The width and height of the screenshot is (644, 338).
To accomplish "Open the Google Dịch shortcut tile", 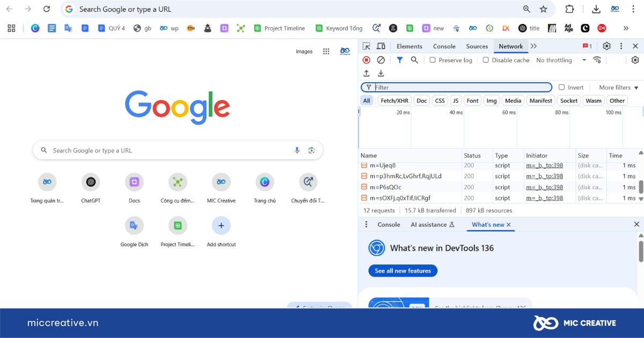I will tap(134, 231).
